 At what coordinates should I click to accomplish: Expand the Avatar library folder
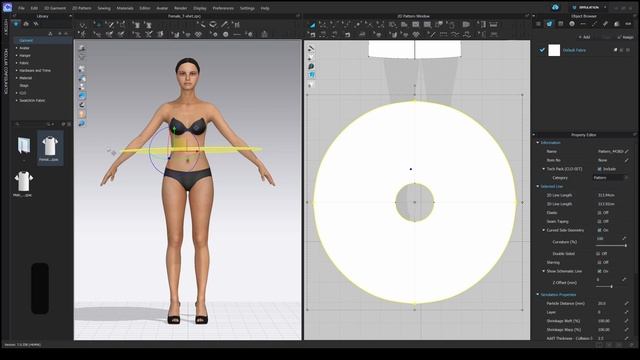pos(17,48)
